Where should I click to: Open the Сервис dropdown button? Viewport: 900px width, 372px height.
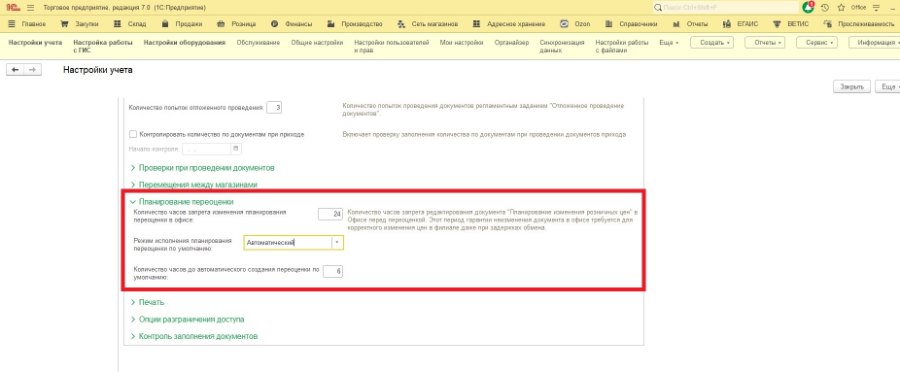[817, 43]
